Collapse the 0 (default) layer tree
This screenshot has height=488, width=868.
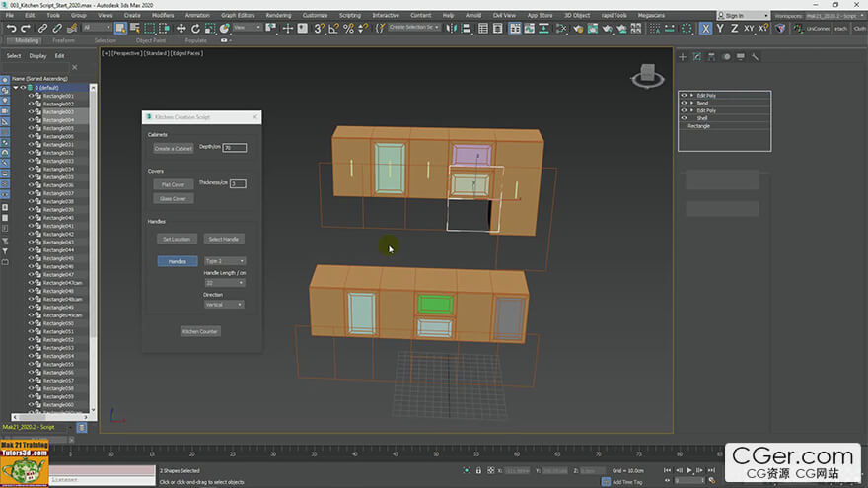(x=16, y=88)
